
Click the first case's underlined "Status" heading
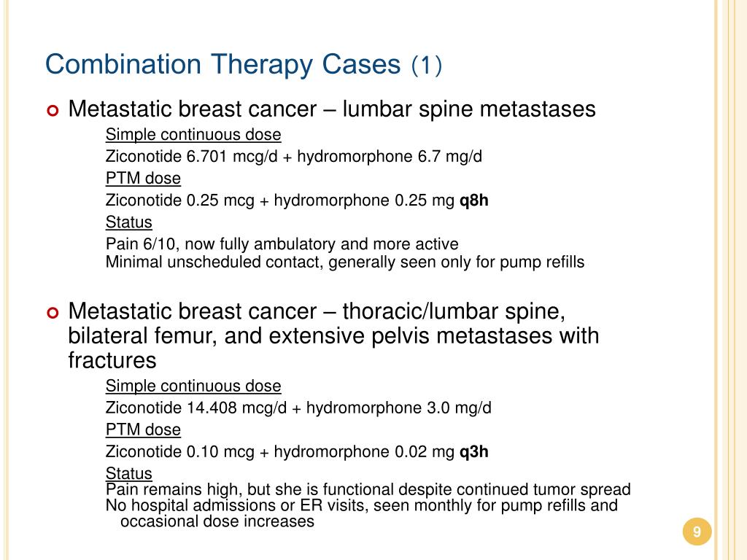[x=129, y=222]
